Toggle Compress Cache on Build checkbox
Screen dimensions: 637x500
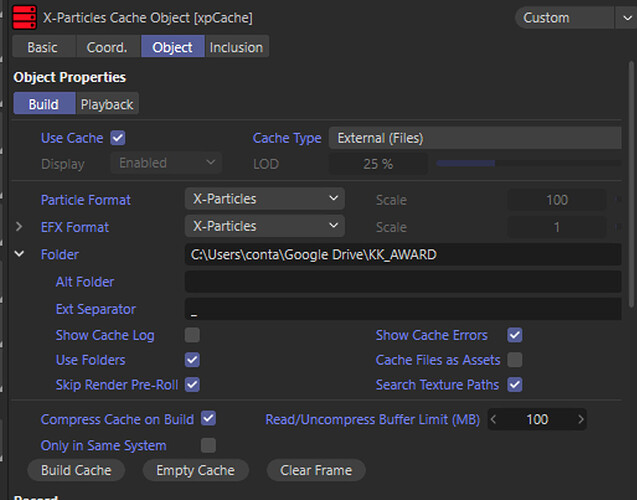tap(208, 419)
